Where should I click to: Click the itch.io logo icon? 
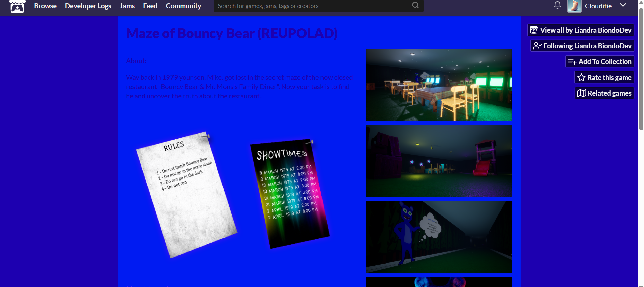click(x=17, y=6)
